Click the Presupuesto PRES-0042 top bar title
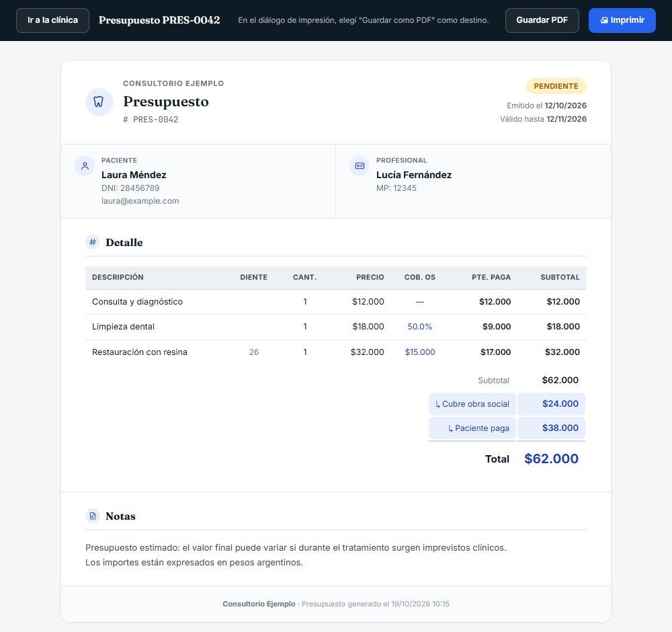The height and width of the screenshot is (632, 672). pos(159,20)
